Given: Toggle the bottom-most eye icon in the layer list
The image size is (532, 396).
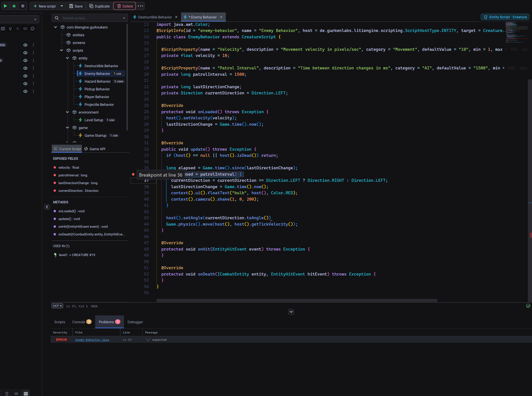Looking at the screenshot, I should pyautogui.click(x=25, y=91).
